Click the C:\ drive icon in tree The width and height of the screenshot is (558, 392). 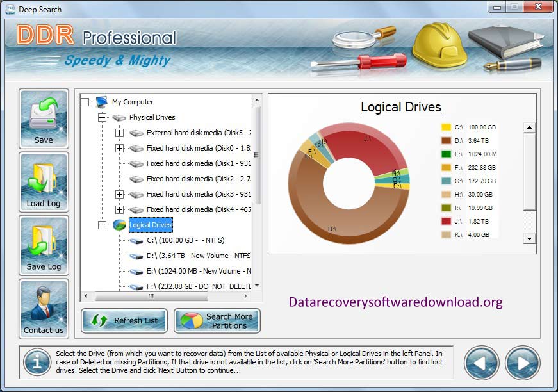pos(136,241)
